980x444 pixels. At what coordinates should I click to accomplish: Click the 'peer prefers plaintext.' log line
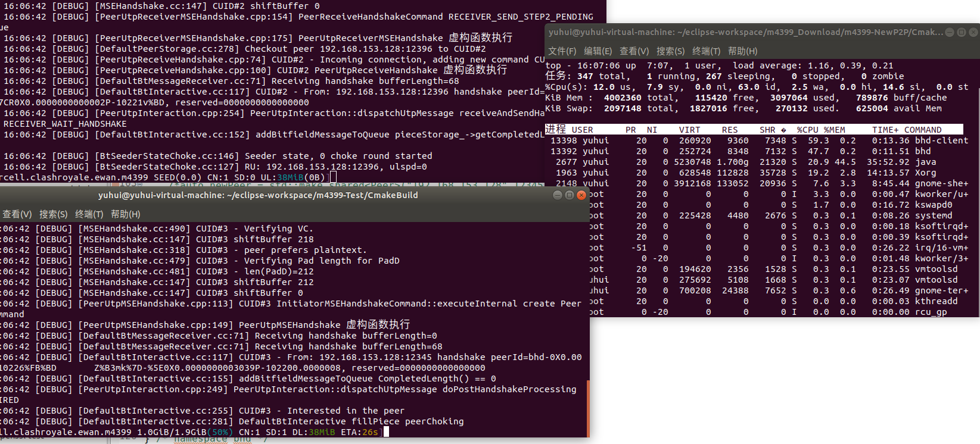(305, 250)
